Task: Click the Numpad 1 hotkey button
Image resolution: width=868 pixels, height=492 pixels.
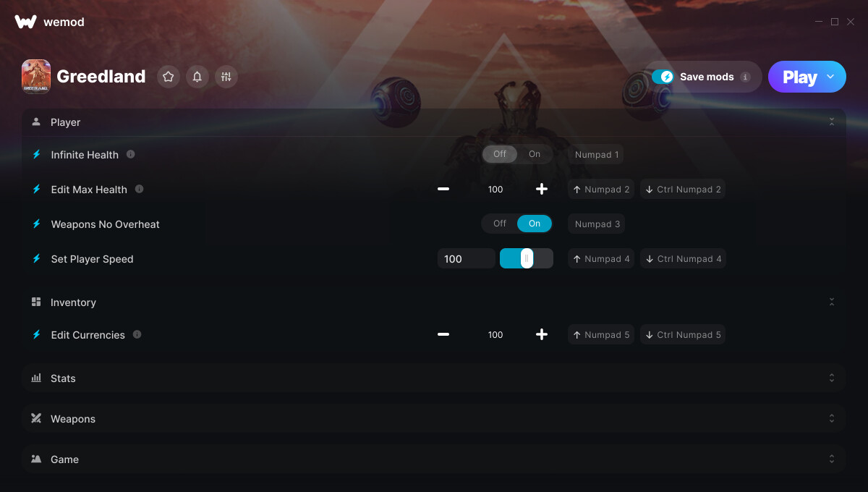Action: [597, 154]
